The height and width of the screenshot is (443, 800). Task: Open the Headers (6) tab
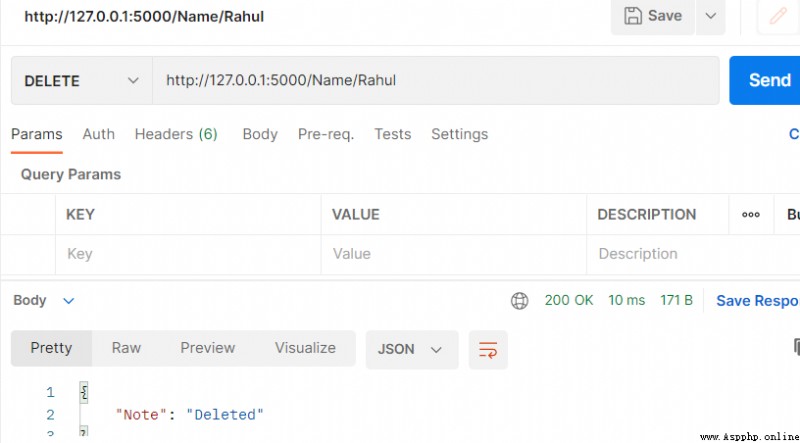coord(176,134)
